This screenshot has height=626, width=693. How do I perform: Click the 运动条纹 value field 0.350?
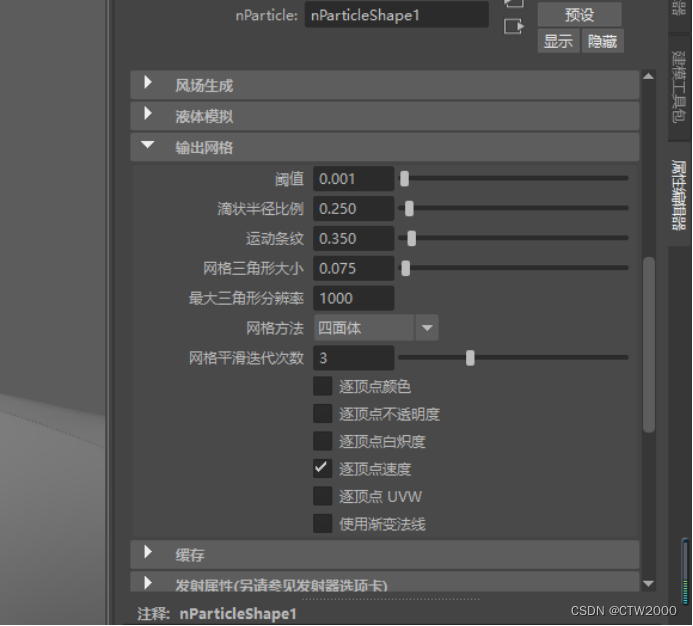coord(354,239)
